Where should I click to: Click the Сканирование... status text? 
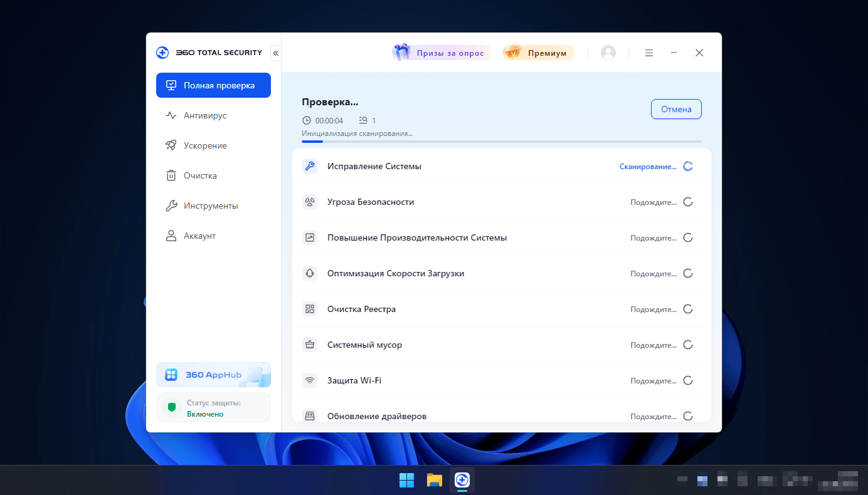[648, 167]
